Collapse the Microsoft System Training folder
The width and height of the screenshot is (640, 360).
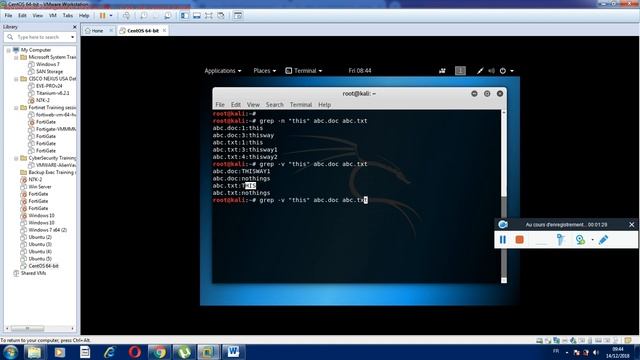[16, 58]
